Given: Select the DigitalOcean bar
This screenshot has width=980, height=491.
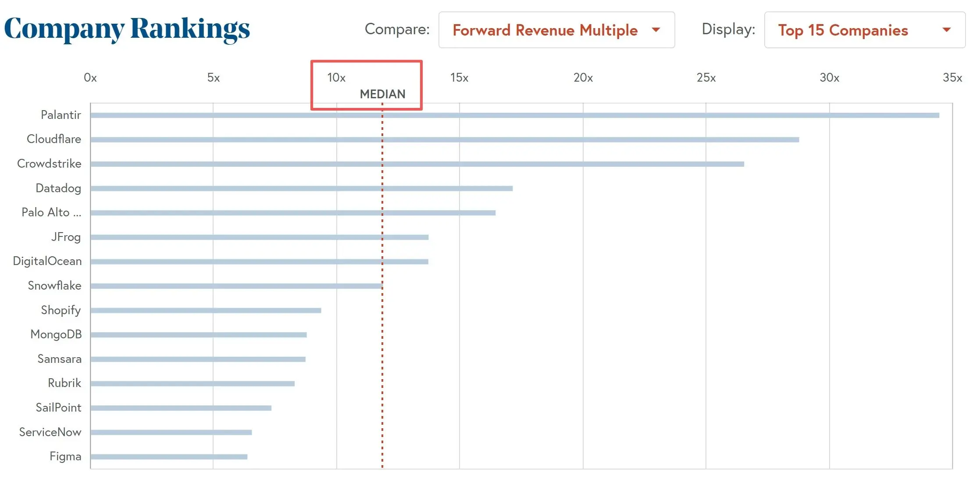Looking at the screenshot, I should pyautogui.click(x=260, y=262).
